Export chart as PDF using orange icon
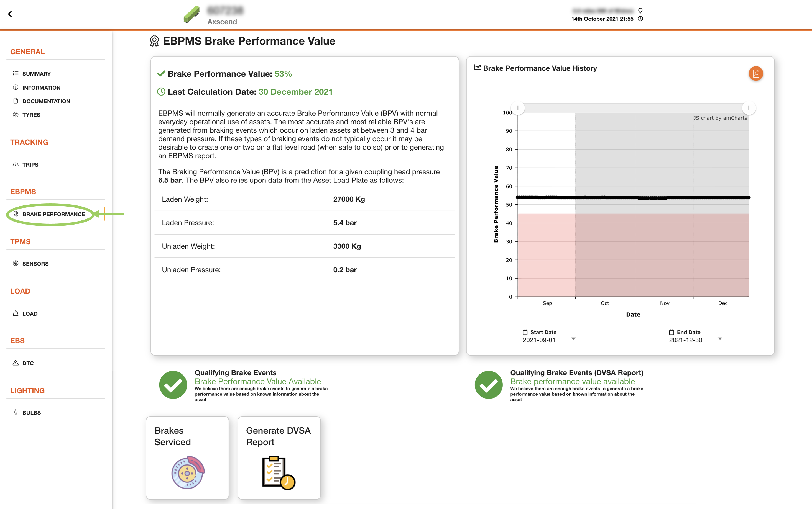This screenshot has width=812, height=509. (756, 73)
